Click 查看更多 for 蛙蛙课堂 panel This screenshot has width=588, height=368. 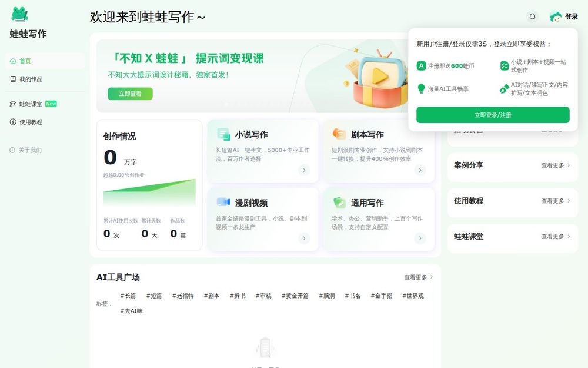click(552, 237)
